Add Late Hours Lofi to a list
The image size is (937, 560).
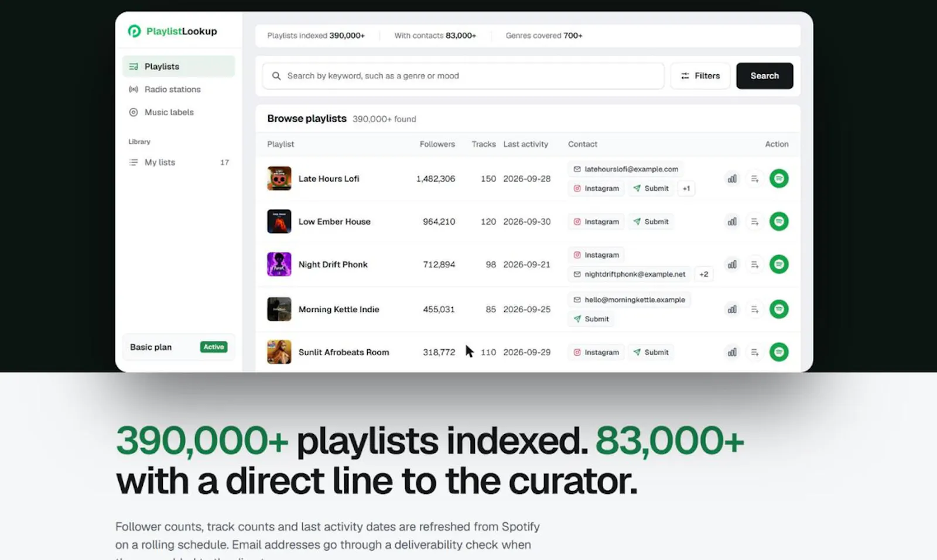[755, 178]
